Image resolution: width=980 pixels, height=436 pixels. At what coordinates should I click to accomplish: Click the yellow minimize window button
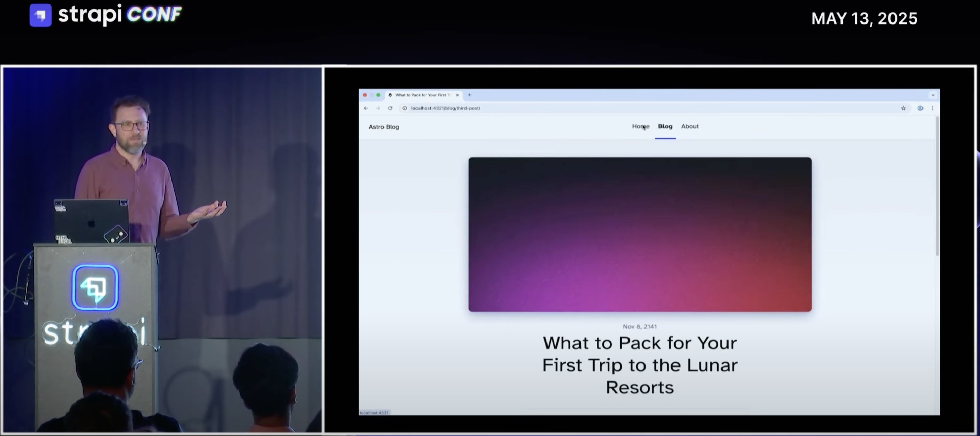coord(372,95)
